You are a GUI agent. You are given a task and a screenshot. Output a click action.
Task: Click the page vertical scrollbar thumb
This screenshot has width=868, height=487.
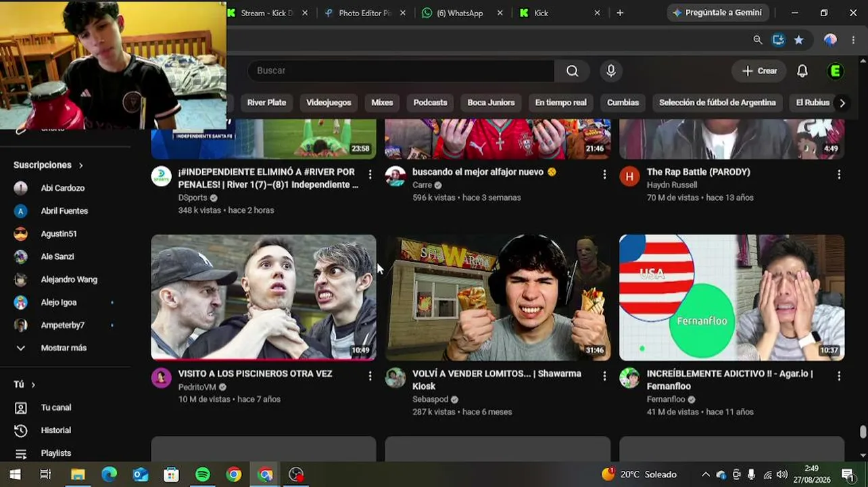click(x=863, y=432)
